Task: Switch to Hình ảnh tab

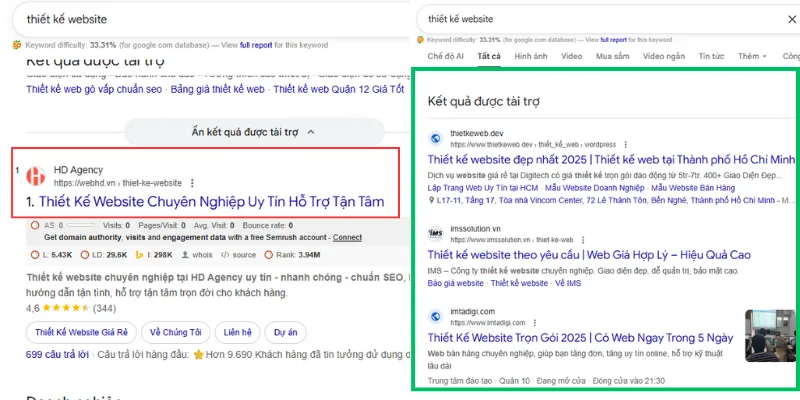Action: coord(531,56)
